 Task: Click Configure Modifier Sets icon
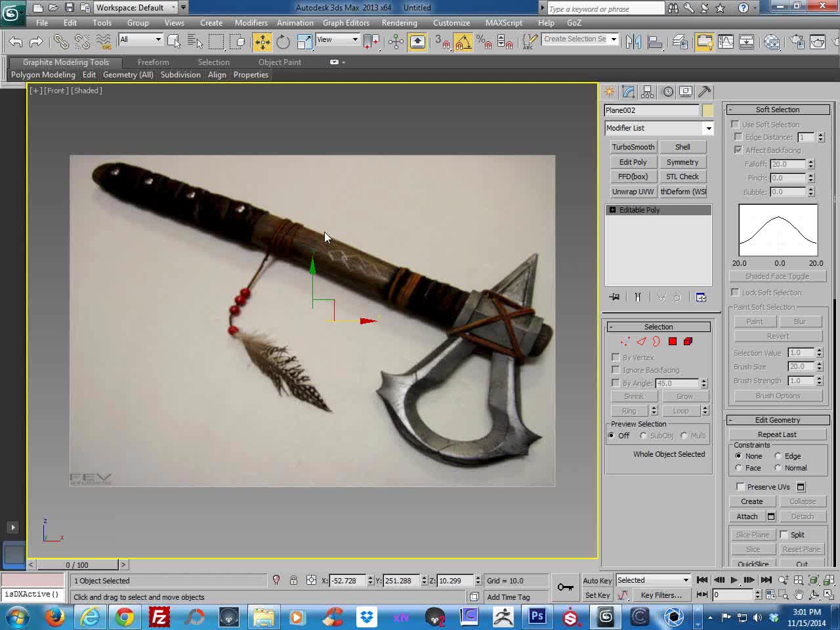click(x=701, y=297)
